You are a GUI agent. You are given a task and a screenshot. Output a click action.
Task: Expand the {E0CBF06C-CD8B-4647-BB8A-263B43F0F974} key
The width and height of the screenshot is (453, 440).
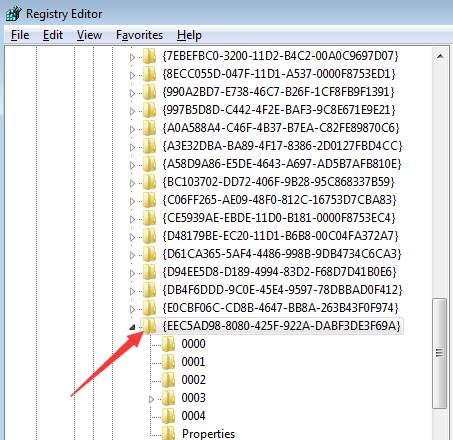(x=132, y=309)
